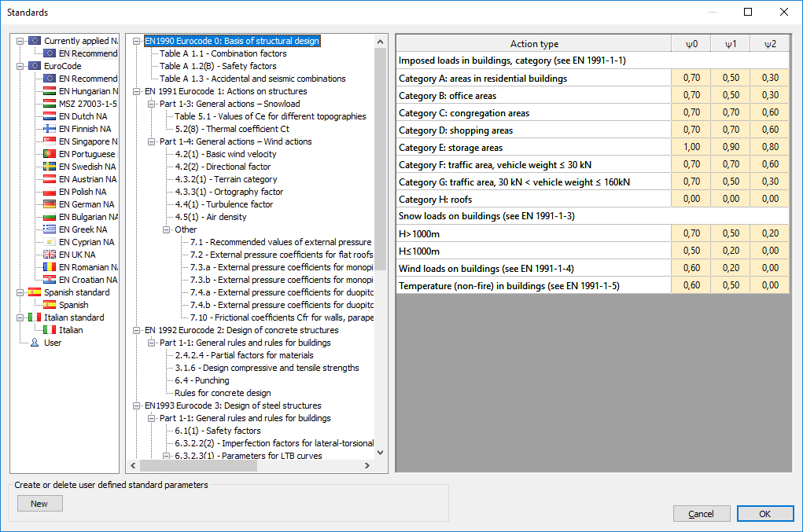Select Table A 1.1 - Combination factors

coord(223,53)
